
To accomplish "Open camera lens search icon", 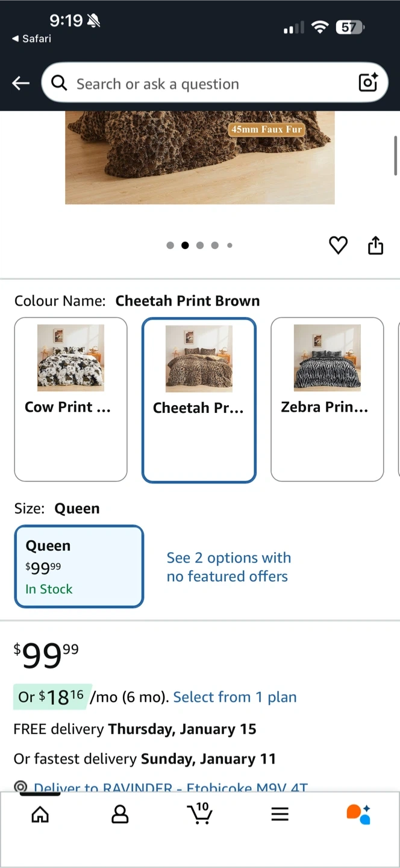I will (x=367, y=83).
